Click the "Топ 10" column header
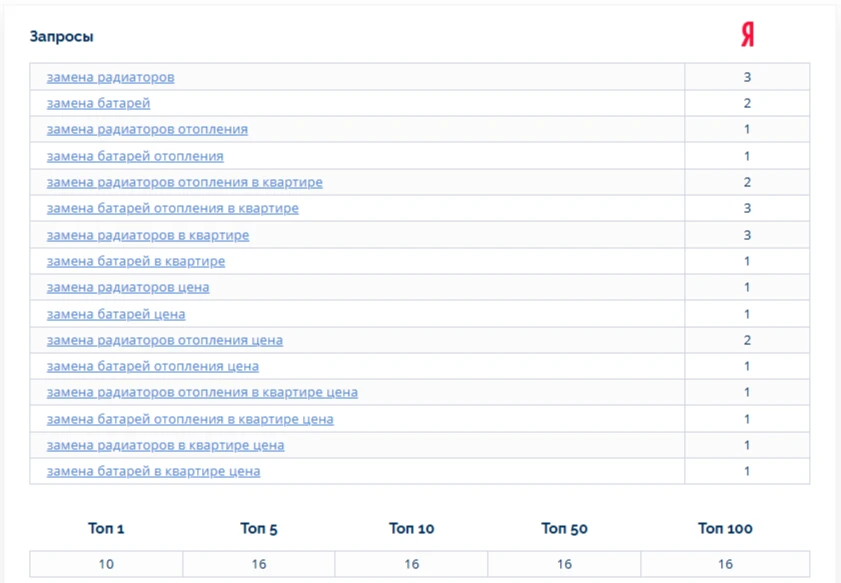The image size is (841, 583). pyautogui.click(x=412, y=528)
